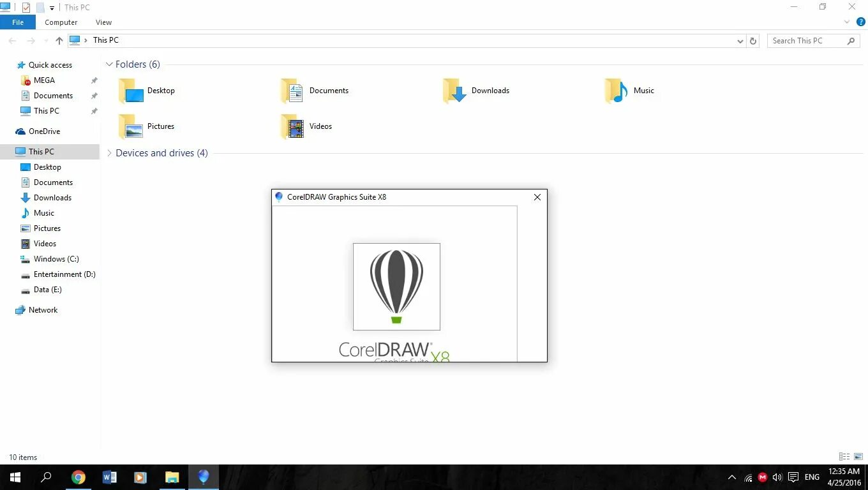Image resolution: width=868 pixels, height=490 pixels.
Task: Open the Action Center notifications
Action: point(793,477)
